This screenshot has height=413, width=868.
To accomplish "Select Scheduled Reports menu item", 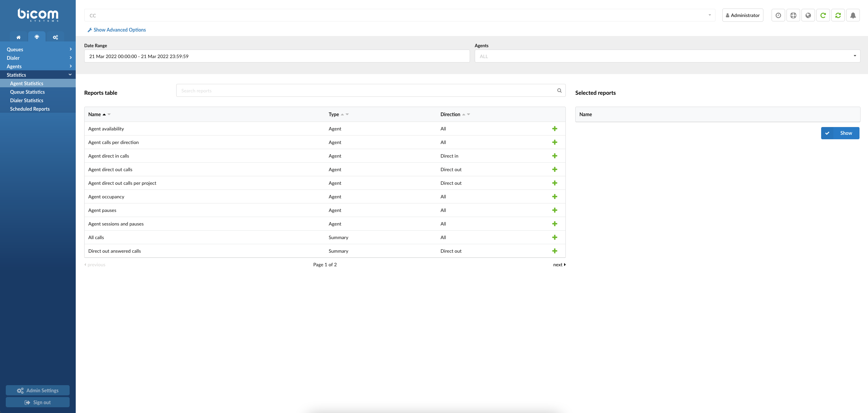I will (30, 109).
